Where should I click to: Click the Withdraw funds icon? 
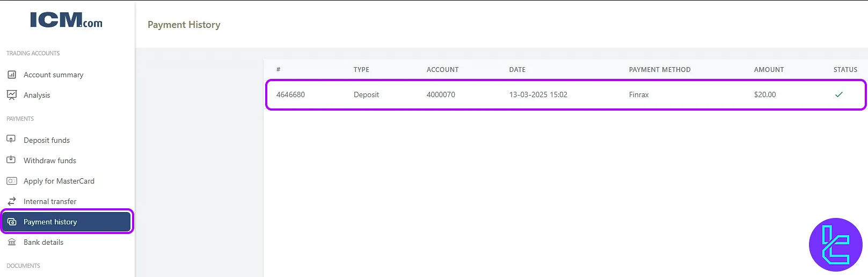tap(11, 160)
